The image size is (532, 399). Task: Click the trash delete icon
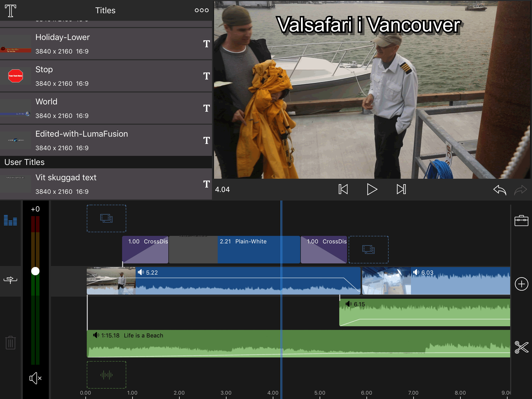coord(10,343)
